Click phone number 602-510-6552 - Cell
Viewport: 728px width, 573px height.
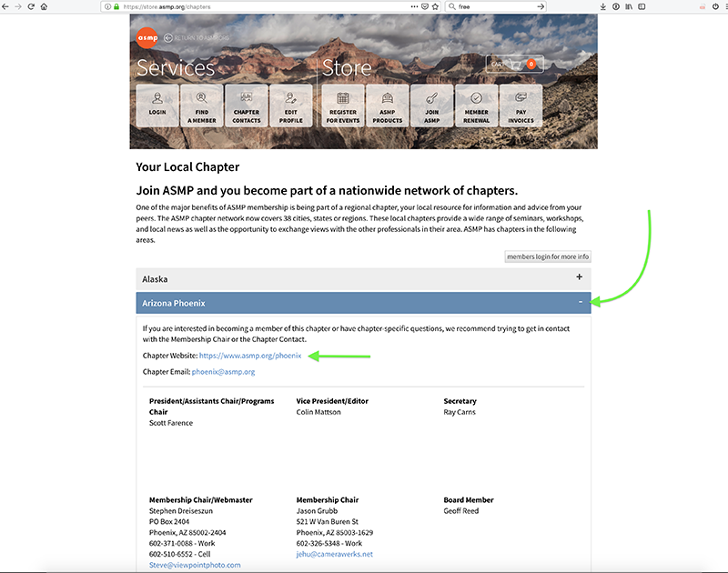click(x=179, y=554)
